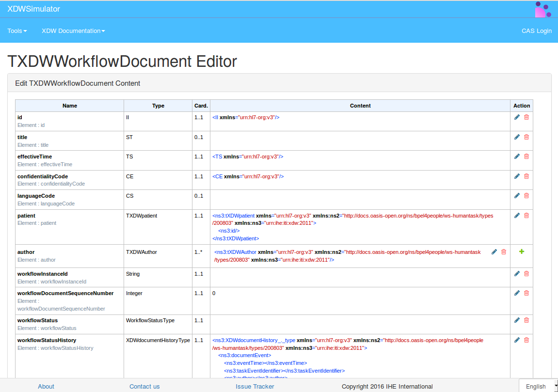558x392 pixels.
Task: Edit the effectiveTime element
Action: [x=517, y=157]
